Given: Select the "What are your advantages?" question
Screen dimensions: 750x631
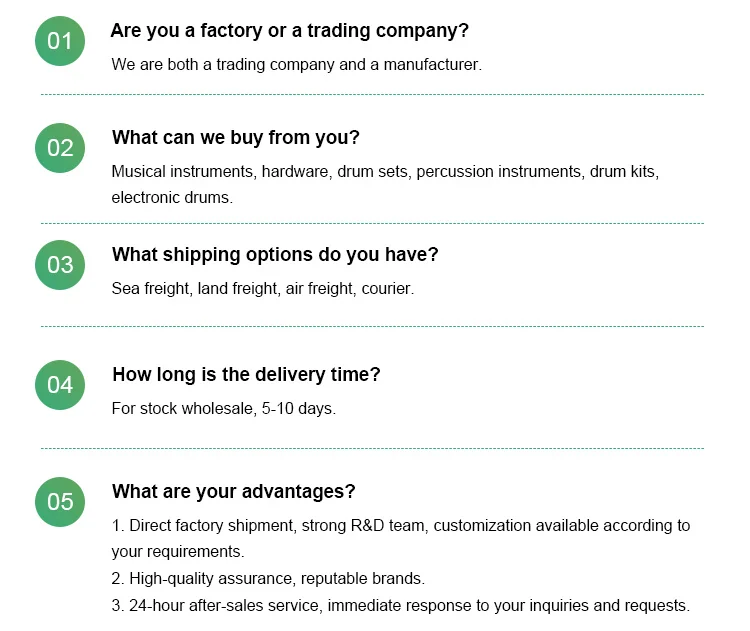Looking at the screenshot, I should click(x=233, y=492).
